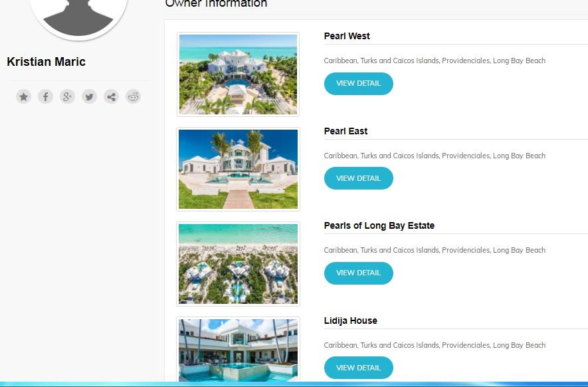Open the Lidija House pool thumbnail
588x387 pixels.
point(238,350)
